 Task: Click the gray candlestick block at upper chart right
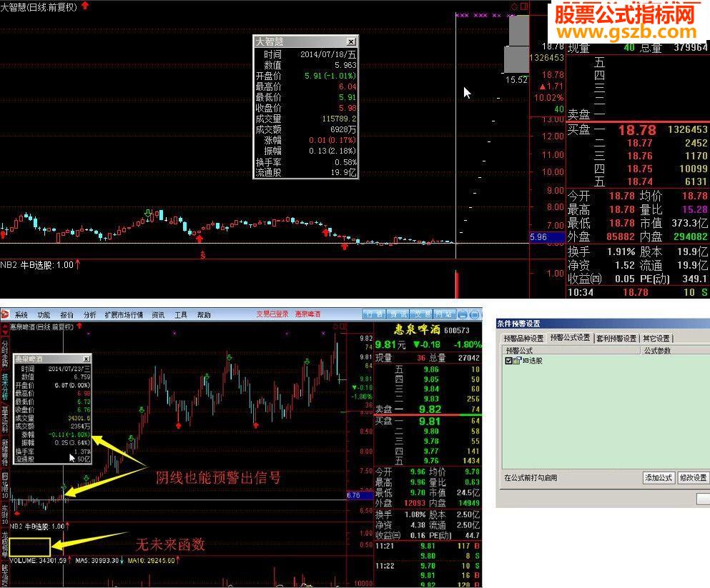pyautogui.click(x=517, y=44)
